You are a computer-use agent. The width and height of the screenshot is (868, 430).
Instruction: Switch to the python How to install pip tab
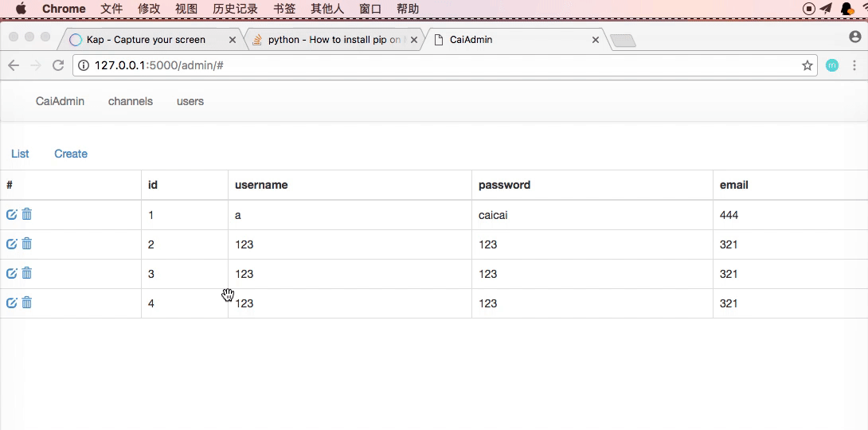point(333,40)
